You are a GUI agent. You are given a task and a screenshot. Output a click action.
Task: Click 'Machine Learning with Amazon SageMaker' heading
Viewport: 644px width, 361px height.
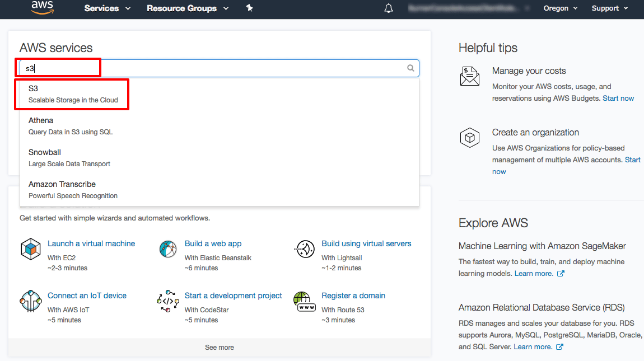pos(542,246)
